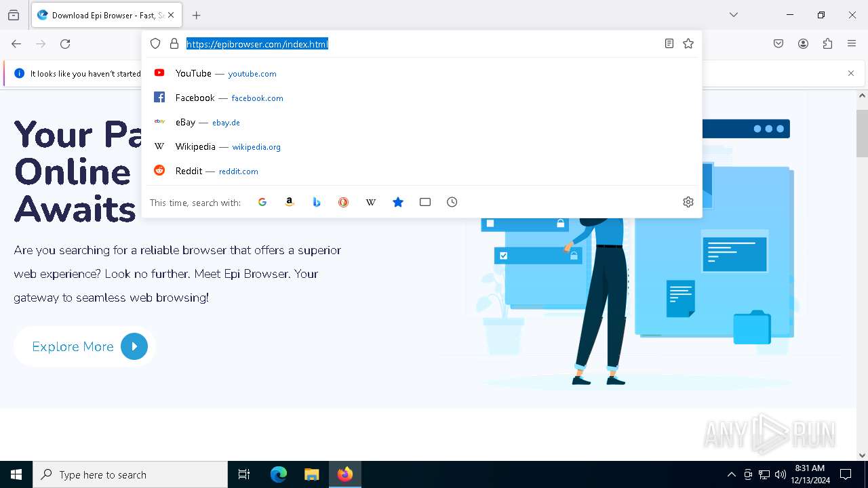Viewport: 868px width, 488px height.
Task: View site security padlock info
Action: click(174, 44)
